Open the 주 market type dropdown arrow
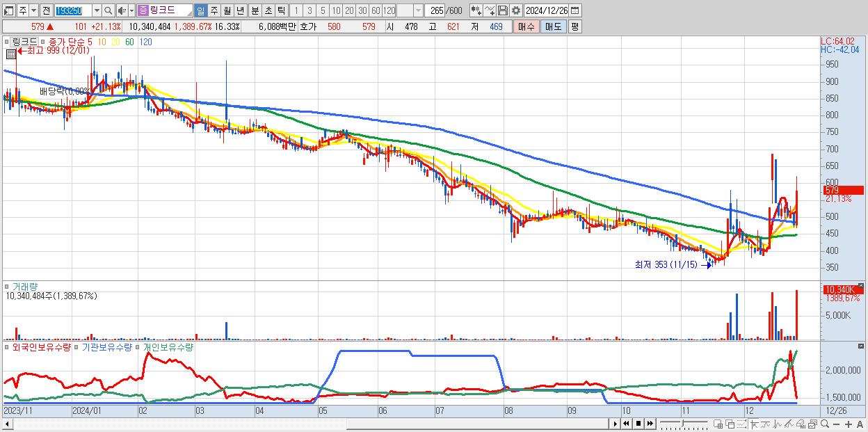Screen dimensions: 868x432 click(33, 11)
